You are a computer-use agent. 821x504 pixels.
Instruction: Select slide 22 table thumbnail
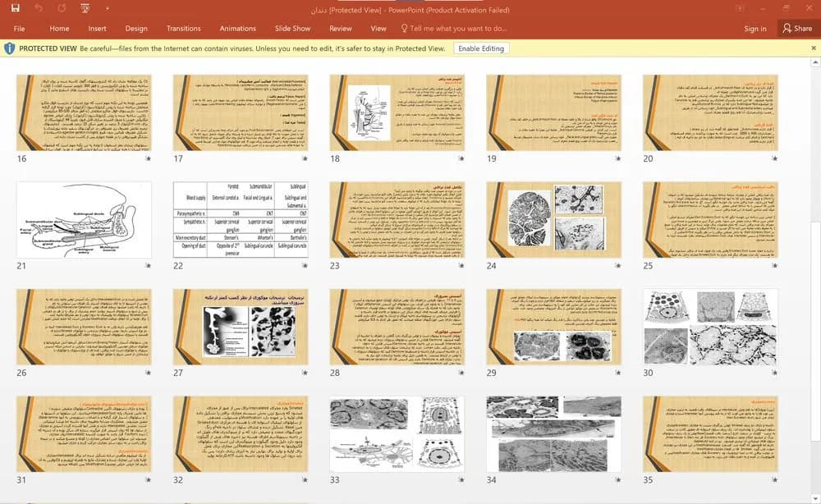pyautogui.click(x=241, y=220)
